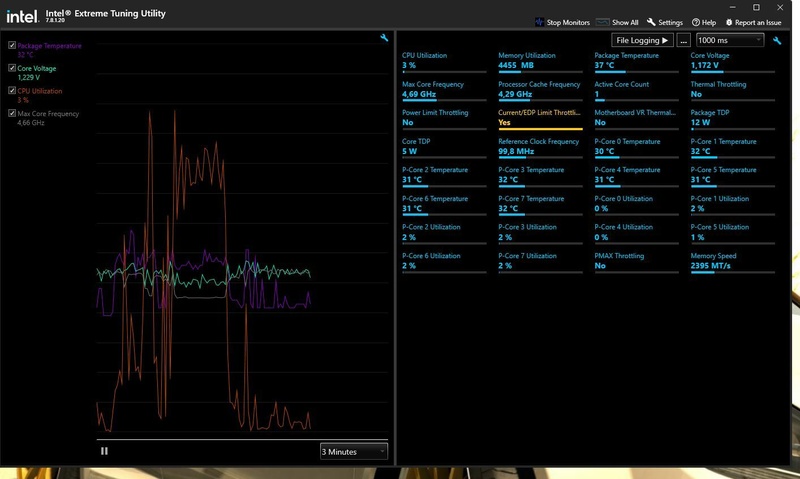Select Core Voltage 1,172 V tile

pyautogui.click(x=733, y=62)
